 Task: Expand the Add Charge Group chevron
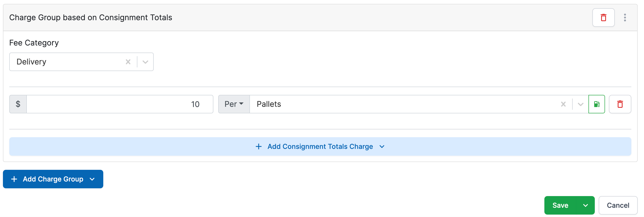click(92, 179)
